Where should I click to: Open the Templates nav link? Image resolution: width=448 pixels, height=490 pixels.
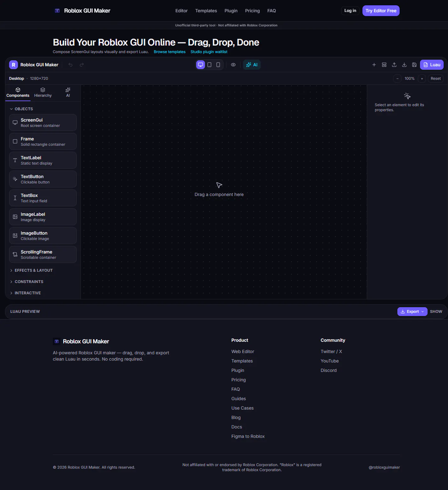(x=206, y=11)
